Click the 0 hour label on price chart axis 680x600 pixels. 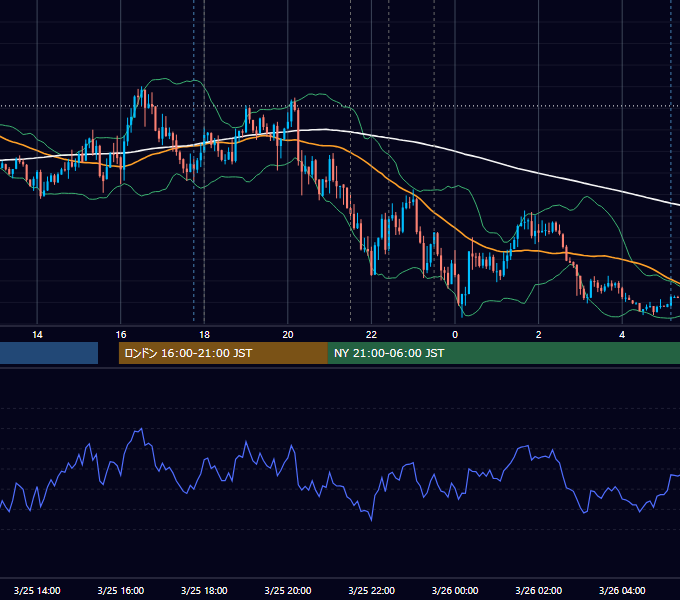(455, 335)
